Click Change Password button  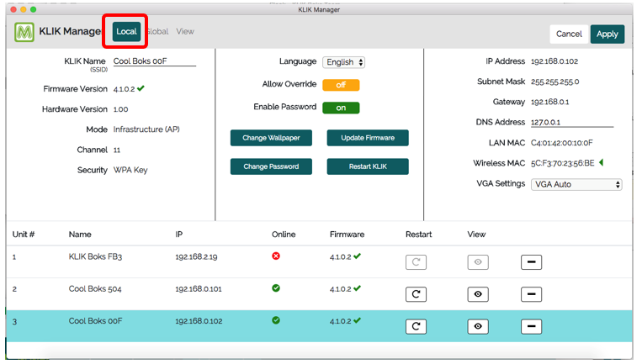[x=271, y=166]
